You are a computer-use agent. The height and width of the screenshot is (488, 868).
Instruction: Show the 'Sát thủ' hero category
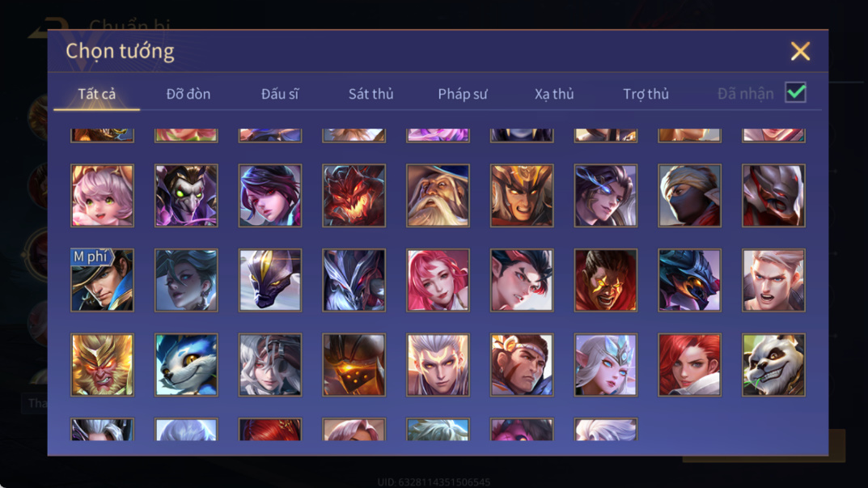point(370,94)
